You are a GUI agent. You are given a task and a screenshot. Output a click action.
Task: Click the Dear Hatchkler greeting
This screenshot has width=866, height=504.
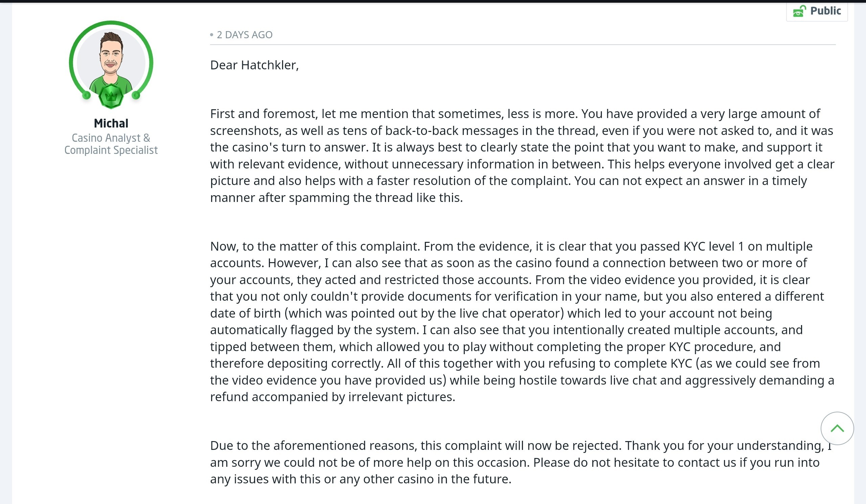point(254,65)
